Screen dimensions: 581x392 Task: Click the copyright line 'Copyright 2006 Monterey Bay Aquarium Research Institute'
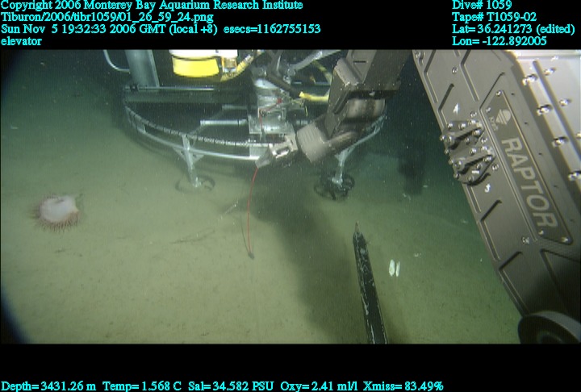tap(152, 5)
